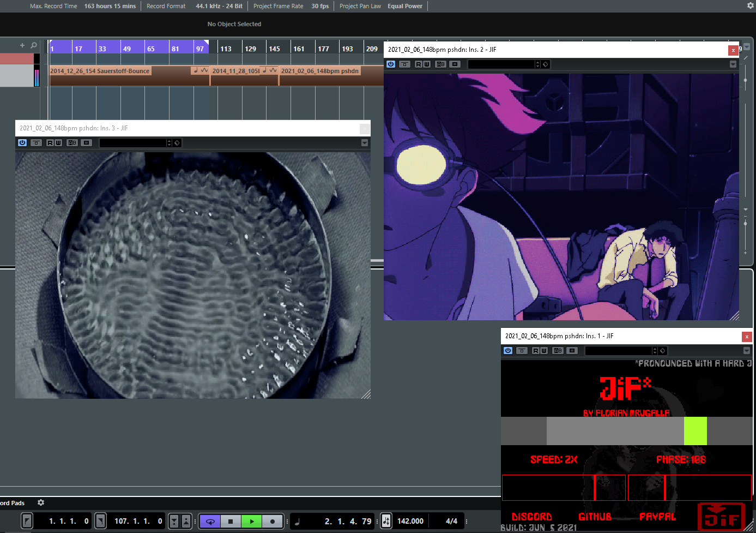Open the Discord link in the JIF plugin
The height and width of the screenshot is (533, 756).
click(x=531, y=517)
